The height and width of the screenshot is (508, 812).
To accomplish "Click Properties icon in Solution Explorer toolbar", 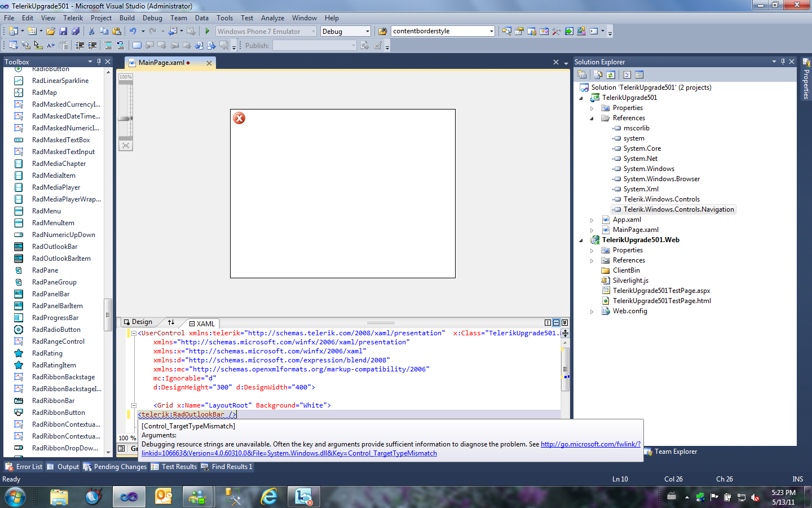I will pyautogui.click(x=582, y=75).
